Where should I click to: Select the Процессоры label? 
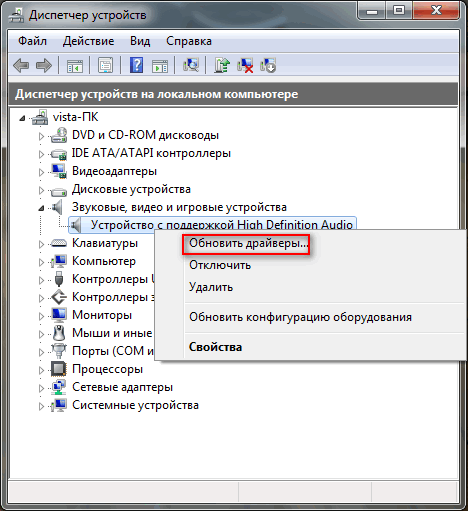click(107, 369)
